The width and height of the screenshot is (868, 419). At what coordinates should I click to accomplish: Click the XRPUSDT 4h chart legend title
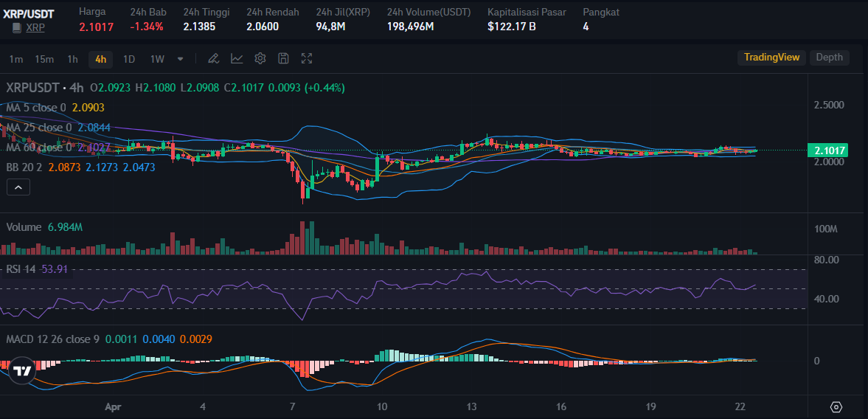pyautogui.click(x=45, y=88)
